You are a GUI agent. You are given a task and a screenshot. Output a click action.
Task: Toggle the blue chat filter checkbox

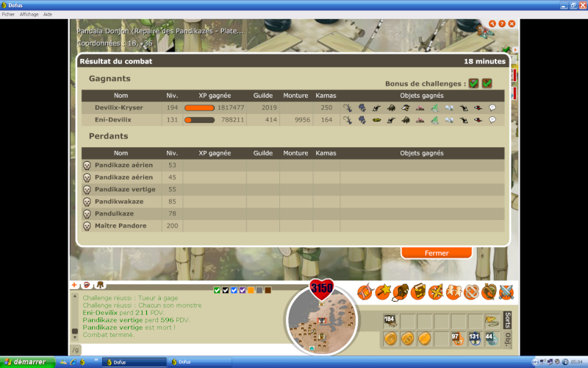point(234,290)
